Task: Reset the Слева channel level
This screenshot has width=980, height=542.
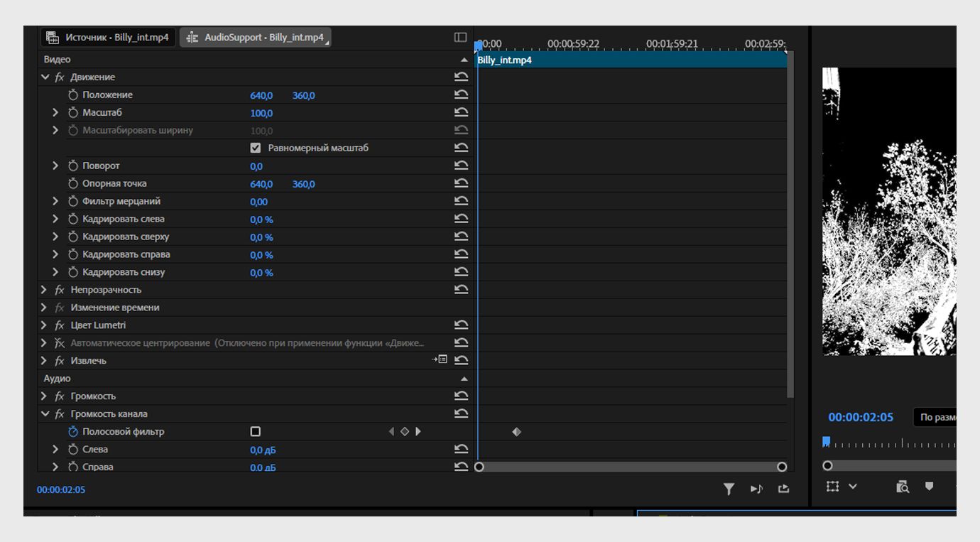Action: click(x=462, y=449)
